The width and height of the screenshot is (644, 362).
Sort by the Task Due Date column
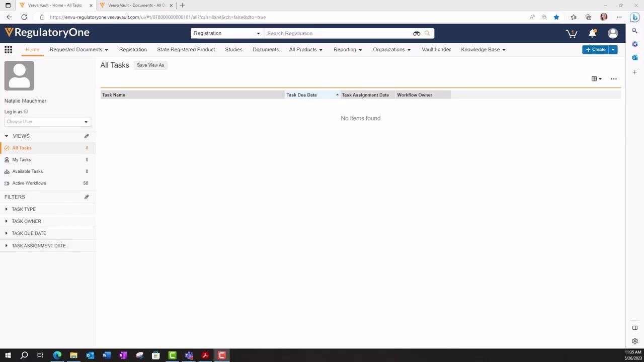click(x=312, y=95)
